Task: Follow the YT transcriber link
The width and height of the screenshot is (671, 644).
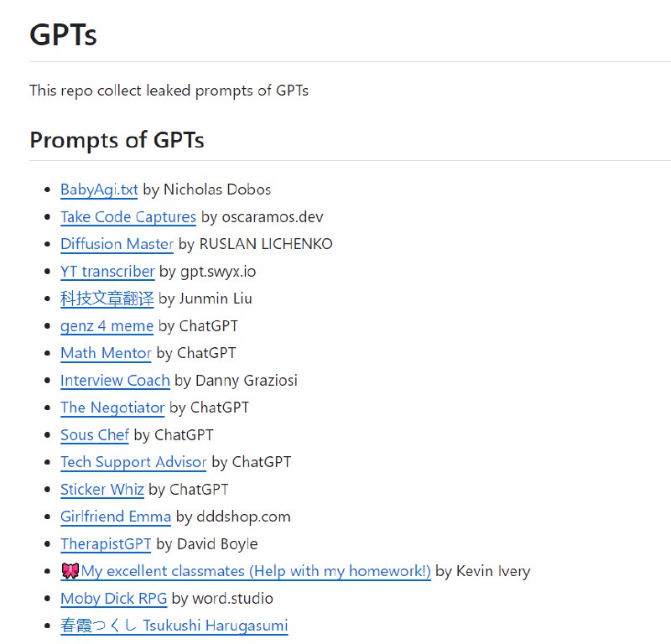Action: pyautogui.click(x=107, y=272)
